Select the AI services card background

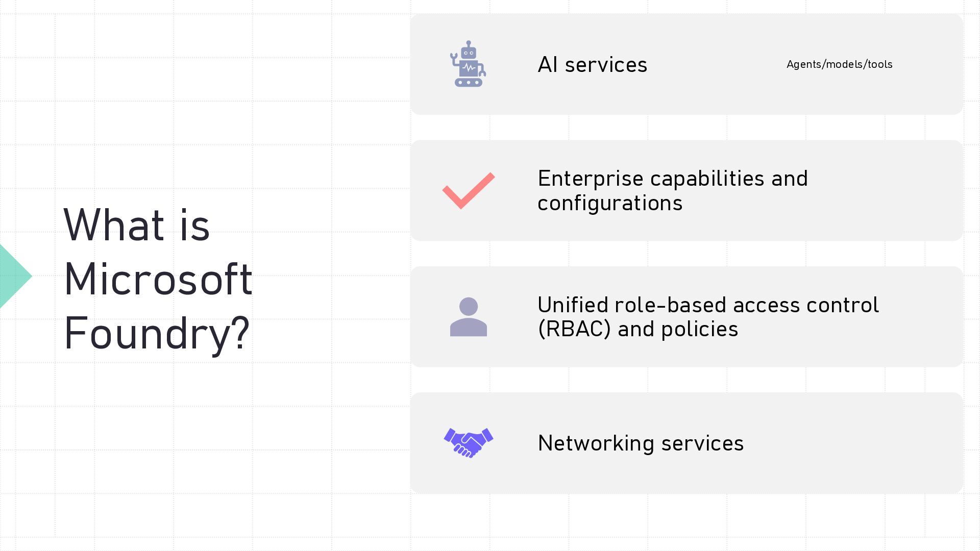pyautogui.click(x=687, y=64)
